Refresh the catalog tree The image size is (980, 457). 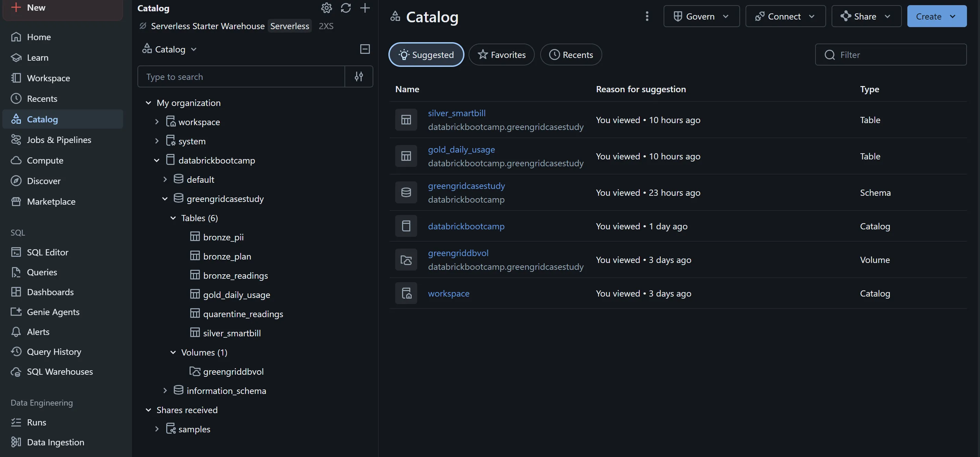[x=346, y=8]
